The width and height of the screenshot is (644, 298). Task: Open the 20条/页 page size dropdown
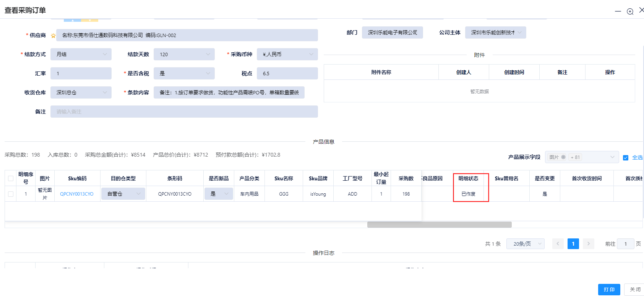point(525,244)
